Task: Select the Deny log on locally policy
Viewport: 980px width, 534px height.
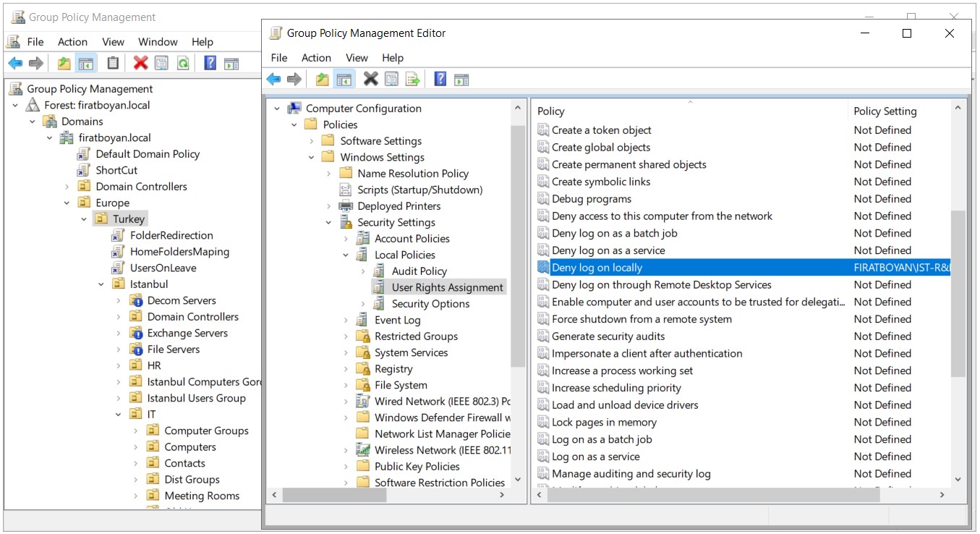Action: coord(743,268)
